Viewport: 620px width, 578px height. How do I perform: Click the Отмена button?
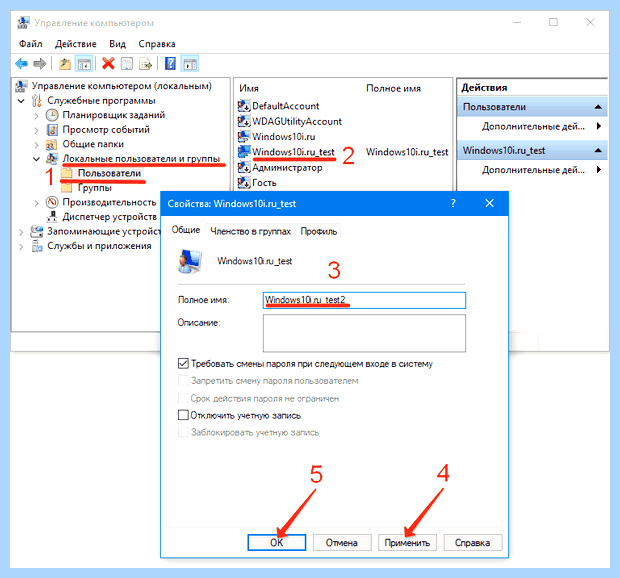tap(342, 542)
